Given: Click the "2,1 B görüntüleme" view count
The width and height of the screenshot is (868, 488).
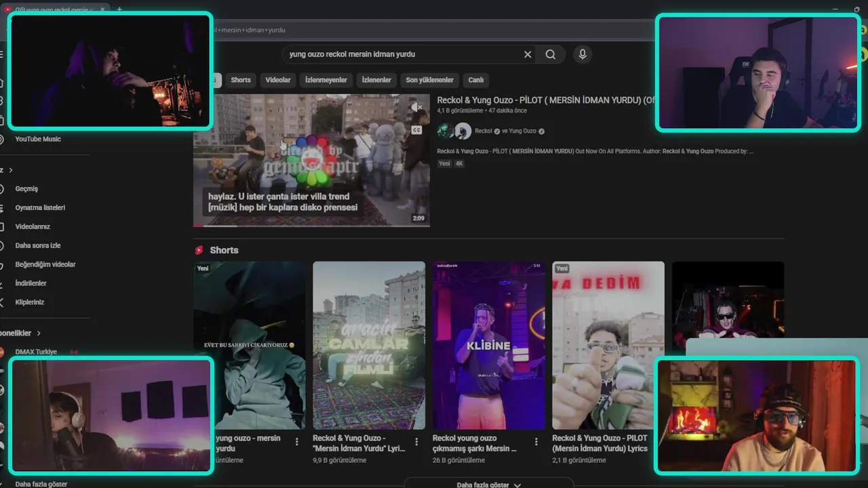Looking at the screenshot, I should pos(578,460).
